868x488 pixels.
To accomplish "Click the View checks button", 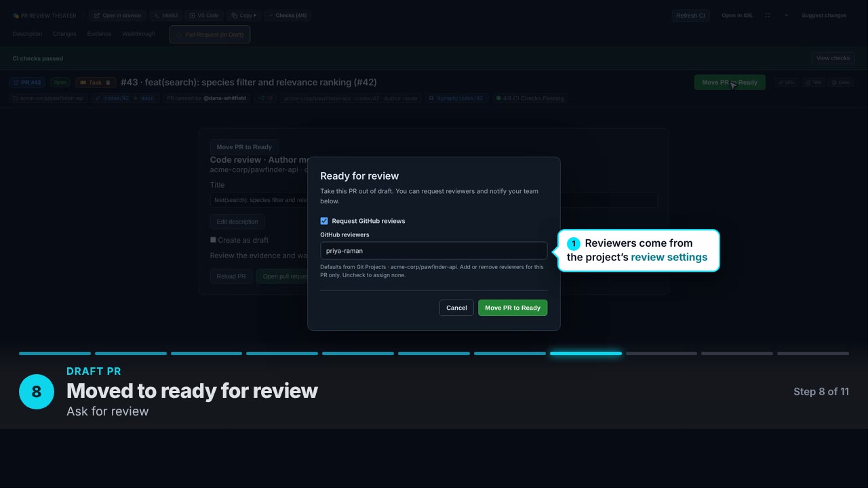I will [x=833, y=58].
